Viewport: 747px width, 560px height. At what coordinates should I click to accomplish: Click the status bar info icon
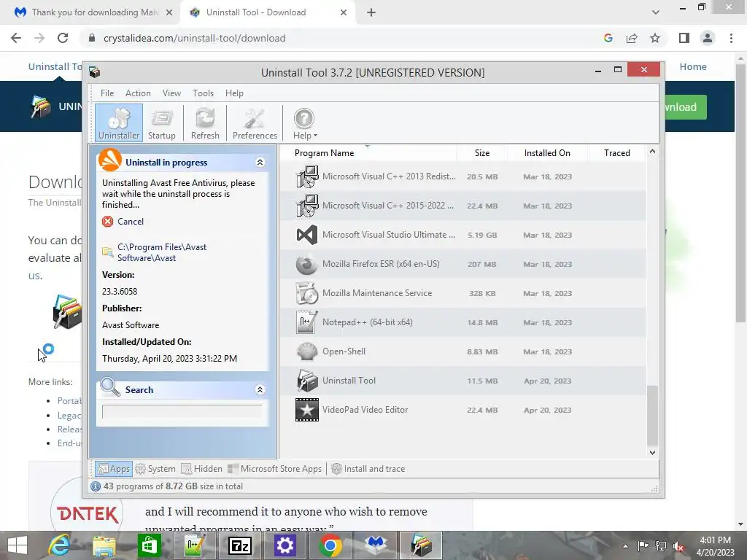point(96,486)
